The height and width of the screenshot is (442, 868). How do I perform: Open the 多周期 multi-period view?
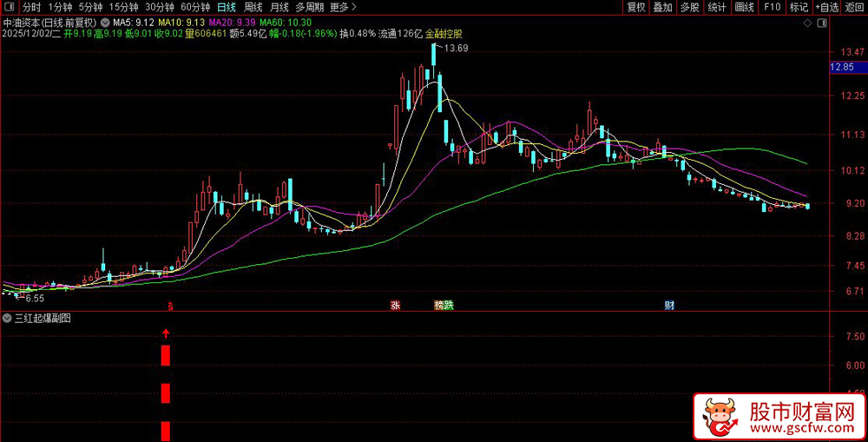[x=309, y=7]
